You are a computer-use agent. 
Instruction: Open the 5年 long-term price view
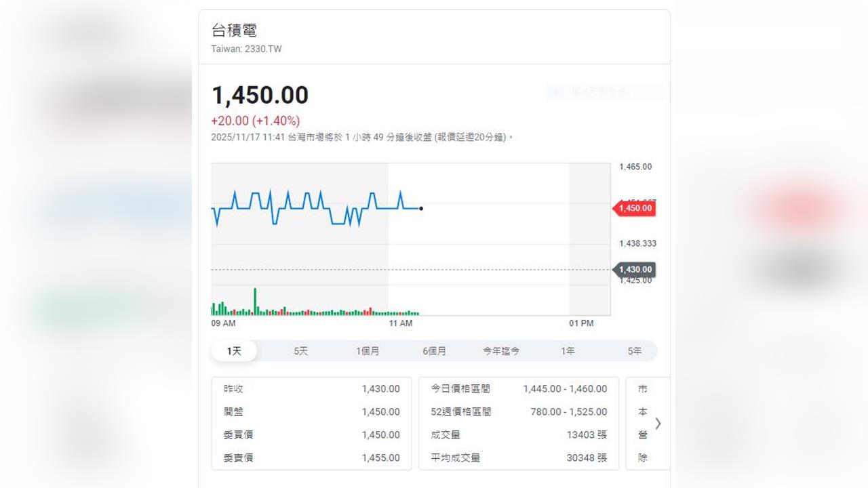pos(635,351)
